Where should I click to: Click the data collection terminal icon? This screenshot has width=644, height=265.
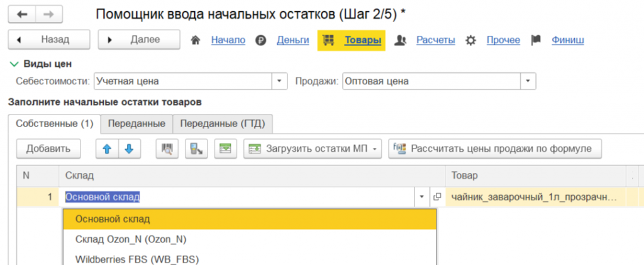click(196, 149)
